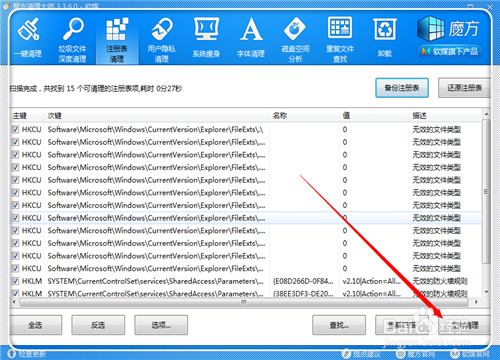Click the path text ending FileExts\.\
500x360 pixels.
[155, 129]
